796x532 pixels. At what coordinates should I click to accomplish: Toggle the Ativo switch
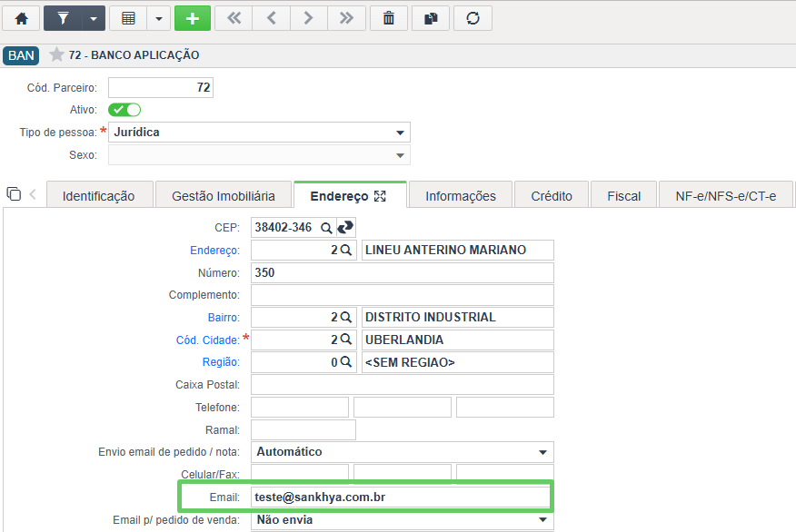pos(124,110)
